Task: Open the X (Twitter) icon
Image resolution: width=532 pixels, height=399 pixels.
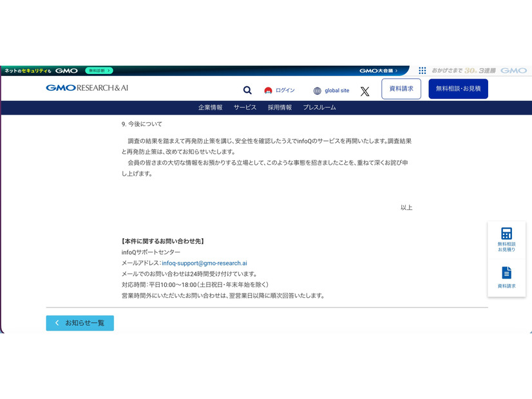Action: pos(365,91)
